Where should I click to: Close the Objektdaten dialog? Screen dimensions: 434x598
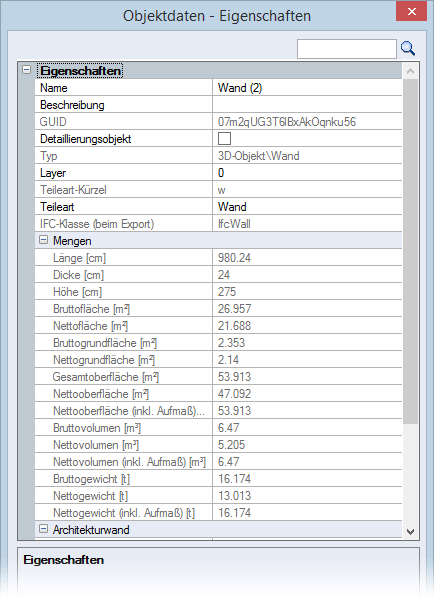(411, 11)
